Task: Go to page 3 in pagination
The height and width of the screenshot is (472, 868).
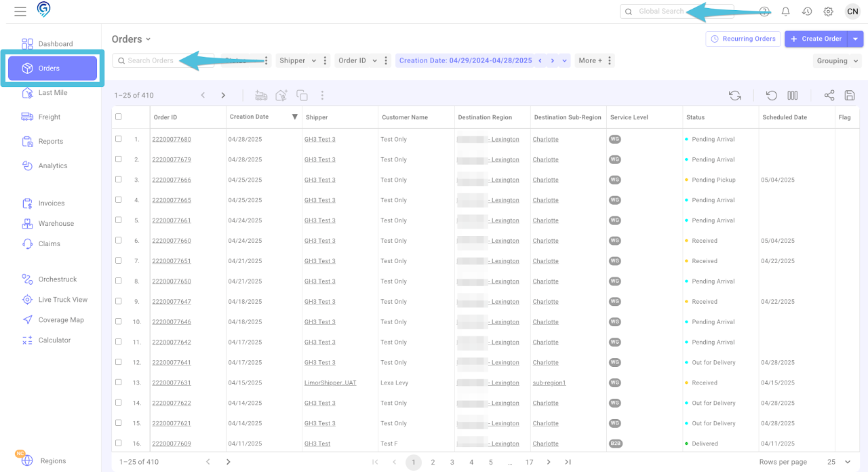Action: (x=452, y=462)
